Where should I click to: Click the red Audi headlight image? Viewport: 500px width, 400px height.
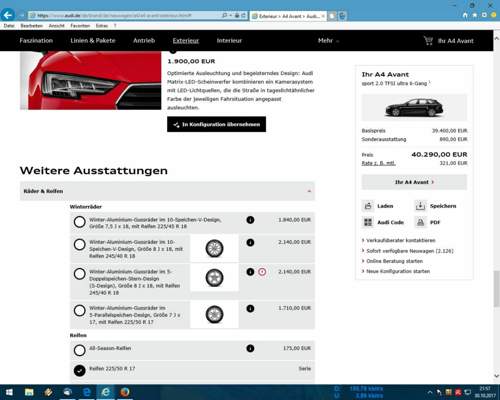(x=90, y=80)
